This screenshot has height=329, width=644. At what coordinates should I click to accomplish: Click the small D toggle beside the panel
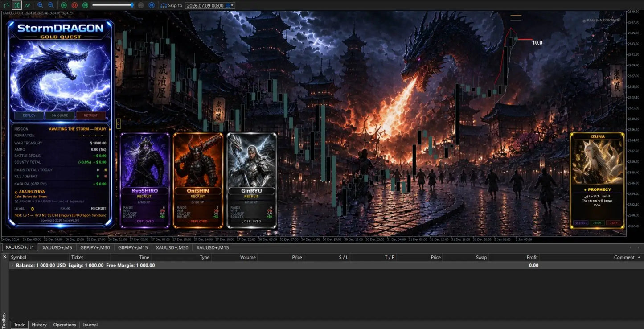coord(119,123)
